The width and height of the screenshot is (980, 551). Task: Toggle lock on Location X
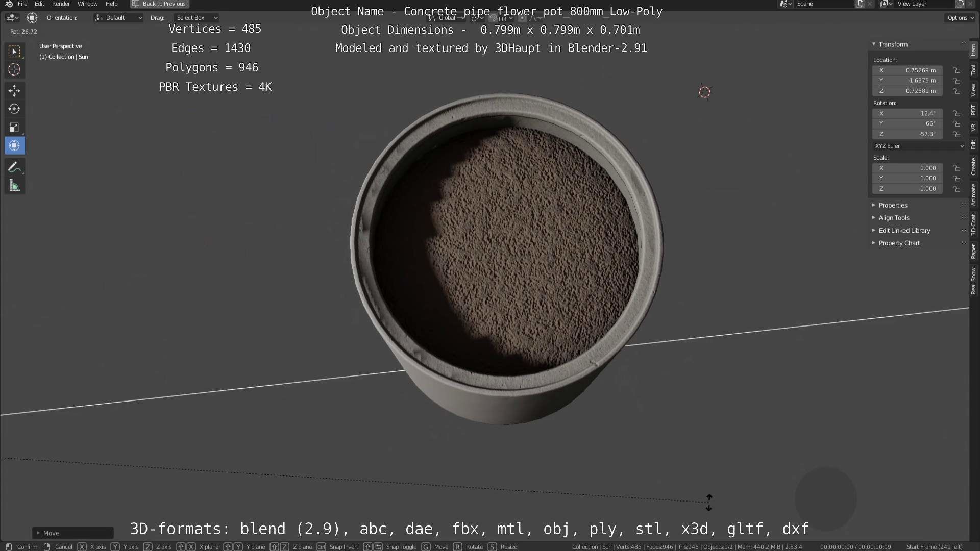coord(957,70)
